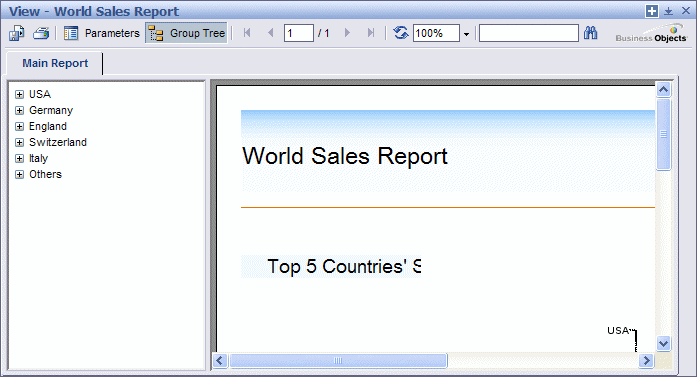
Task: Expand the Switzerland group node
Action: point(19,142)
